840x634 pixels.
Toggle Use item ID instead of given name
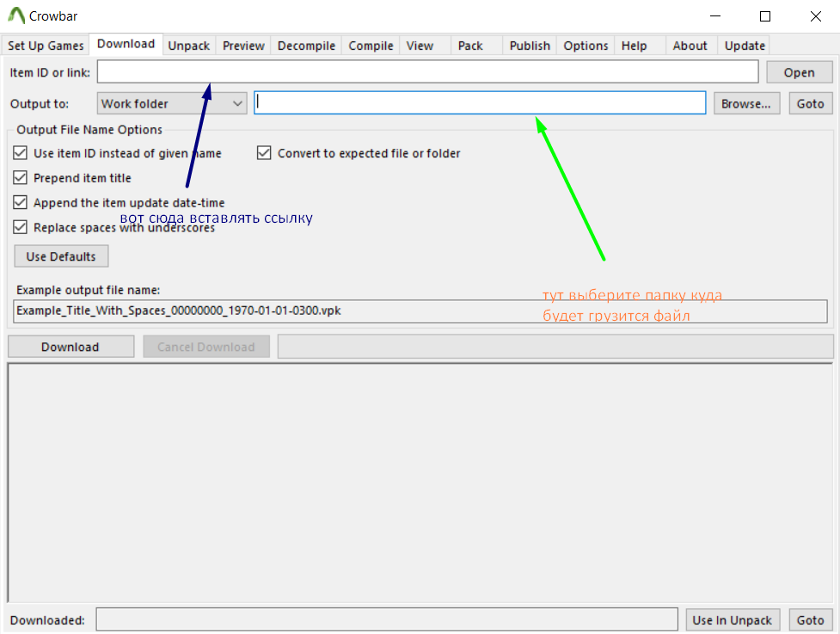(117, 153)
